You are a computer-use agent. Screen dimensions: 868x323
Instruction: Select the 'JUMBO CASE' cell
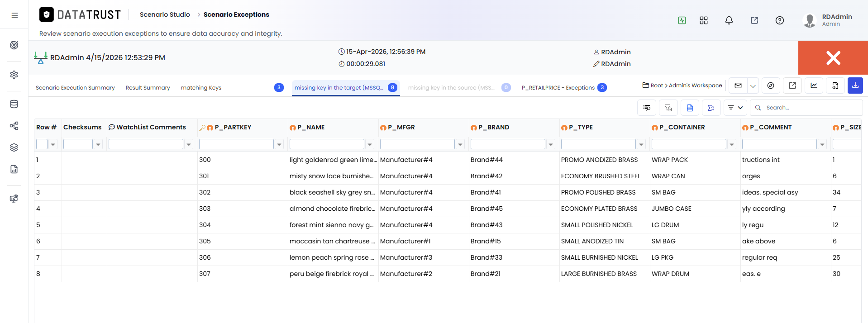point(695,209)
